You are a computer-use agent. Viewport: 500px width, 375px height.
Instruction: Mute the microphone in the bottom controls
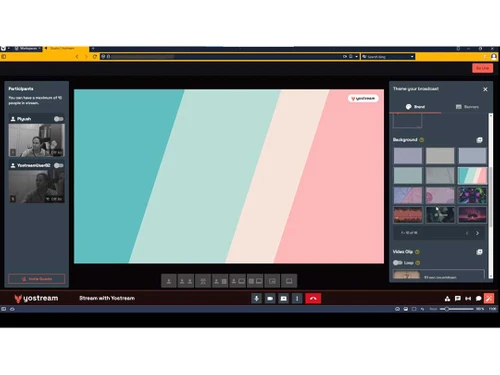tap(256, 298)
